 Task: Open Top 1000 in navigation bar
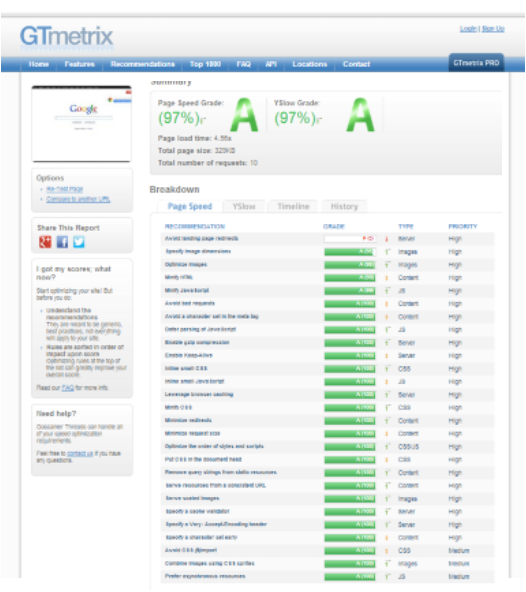[x=205, y=64]
